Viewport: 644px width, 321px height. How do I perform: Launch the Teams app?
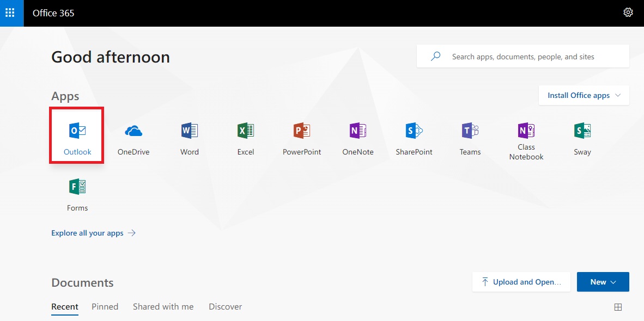[470, 139]
